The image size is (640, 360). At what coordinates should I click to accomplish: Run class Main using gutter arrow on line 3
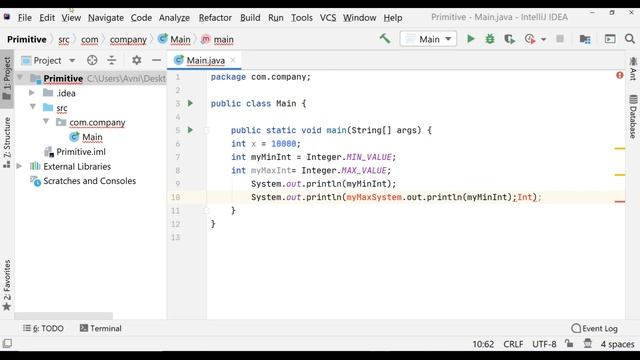click(190, 103)
